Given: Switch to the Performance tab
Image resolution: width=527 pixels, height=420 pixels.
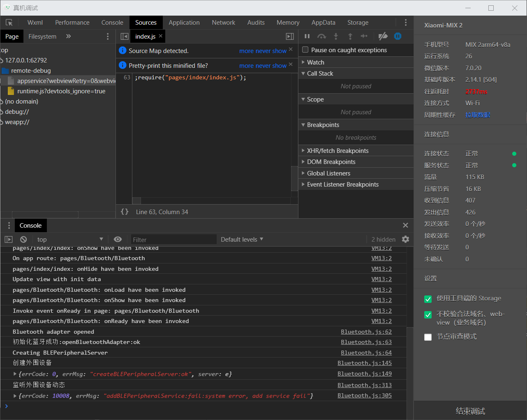Looking at the screenshot, I should pyautogui.click(x=72, y=23).
